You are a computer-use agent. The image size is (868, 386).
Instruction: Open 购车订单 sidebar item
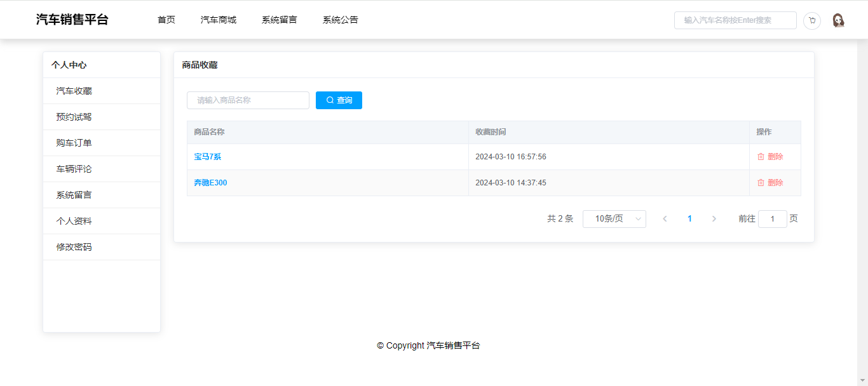(x=74, y=143)
